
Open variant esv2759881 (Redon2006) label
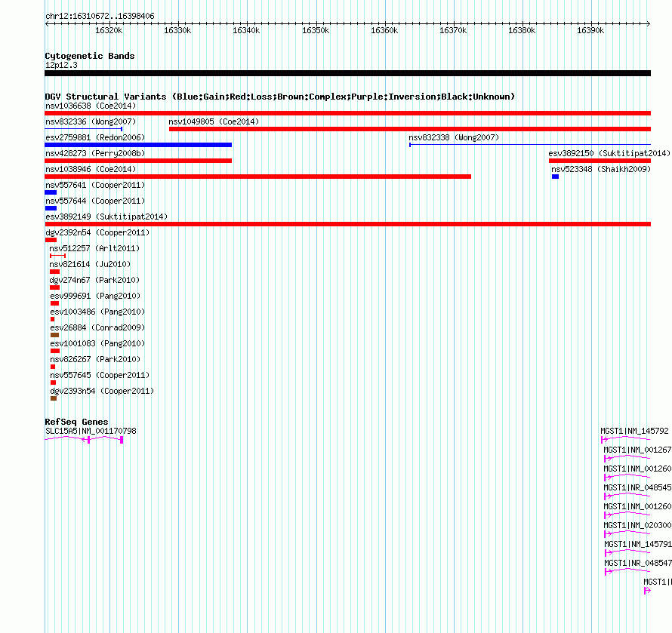coord(95,137)
